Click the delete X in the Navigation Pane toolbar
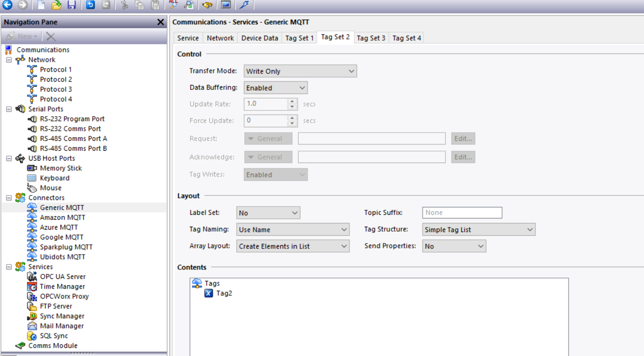 click(x=51, y=37)
